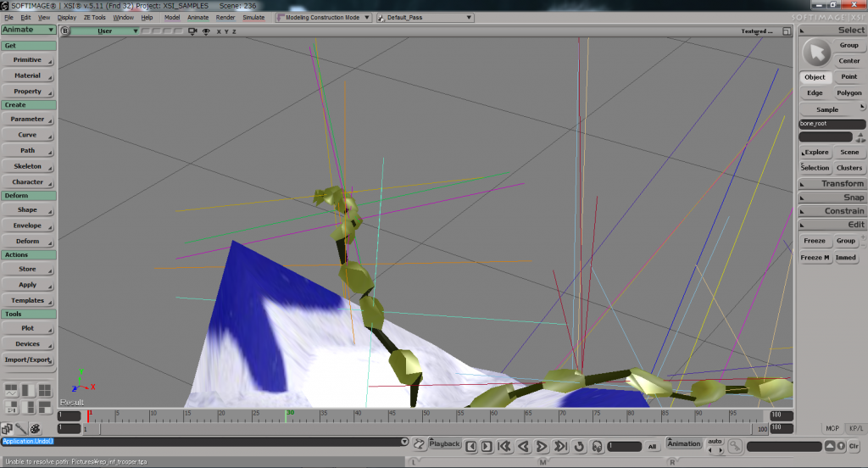Select the curve-editor split layout icon

[11, 391]
